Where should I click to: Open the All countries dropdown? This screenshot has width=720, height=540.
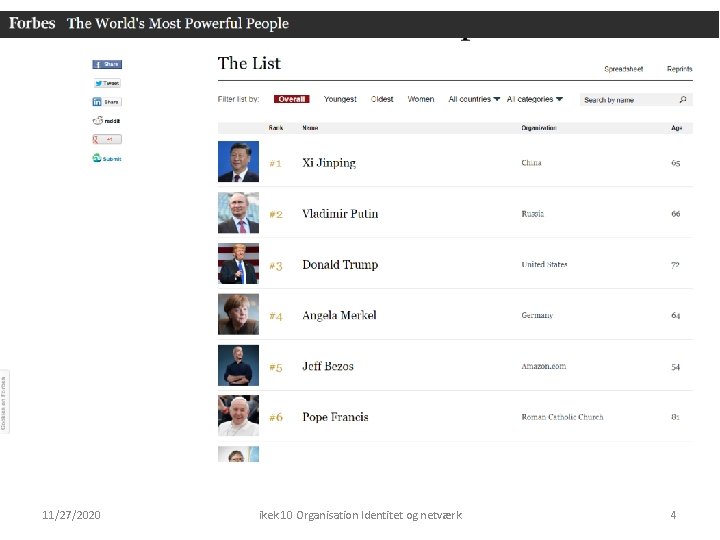[474, 99]
